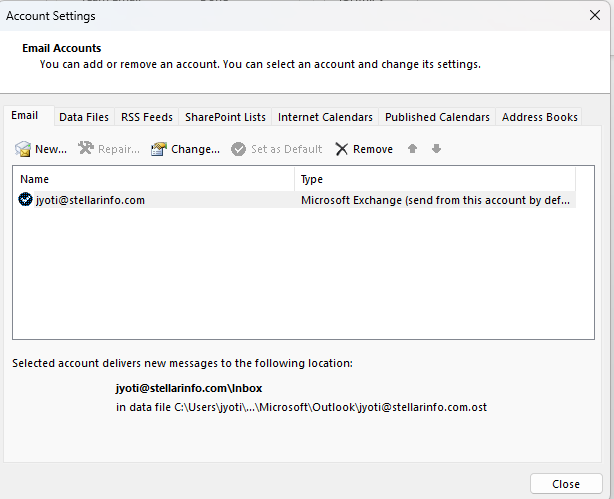Open the RSS Feeds tab
Screen dimensions: 614x499
[x=147, y=117]
